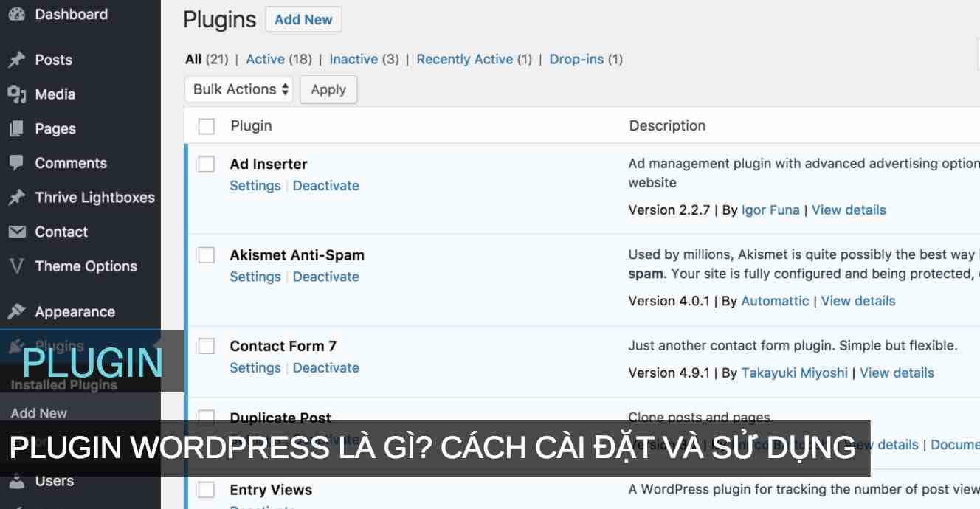Filter plugins by Active
The width and height of the screenshot is (980, 509).
[266, 59]
